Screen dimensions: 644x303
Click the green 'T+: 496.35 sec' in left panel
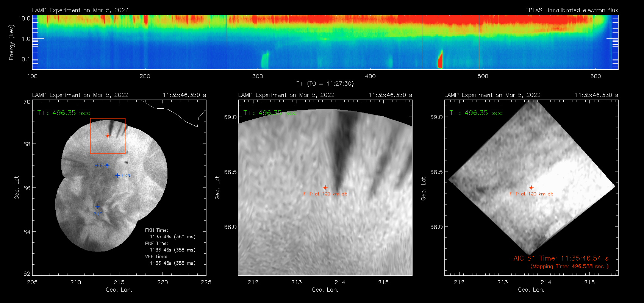[x=64, y=113]
